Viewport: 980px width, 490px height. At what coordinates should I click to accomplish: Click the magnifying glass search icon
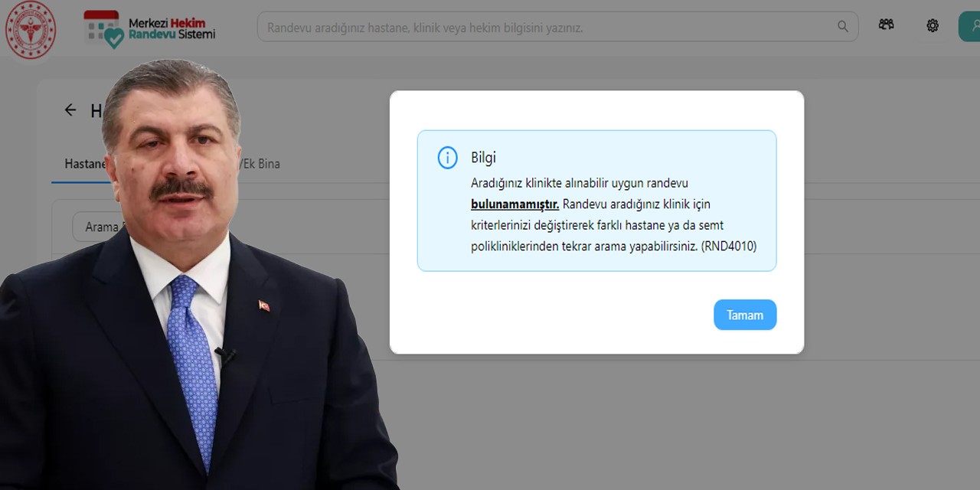842,26
